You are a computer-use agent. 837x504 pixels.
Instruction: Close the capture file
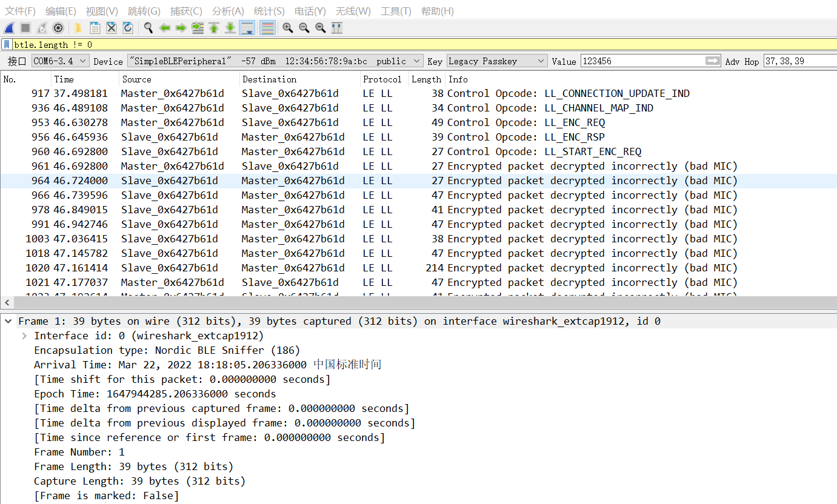(112, 28)
